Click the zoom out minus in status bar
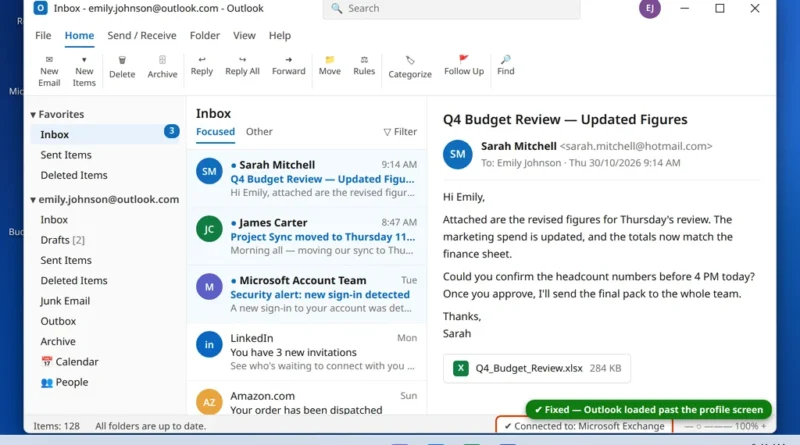 tap(688, 426)
